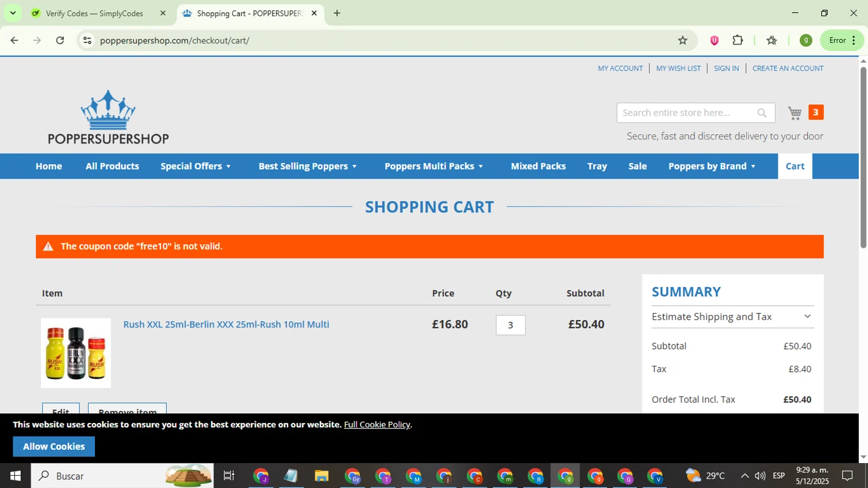
Task: Close the Shopping Cart tab
Action: (x=314, y=13)
